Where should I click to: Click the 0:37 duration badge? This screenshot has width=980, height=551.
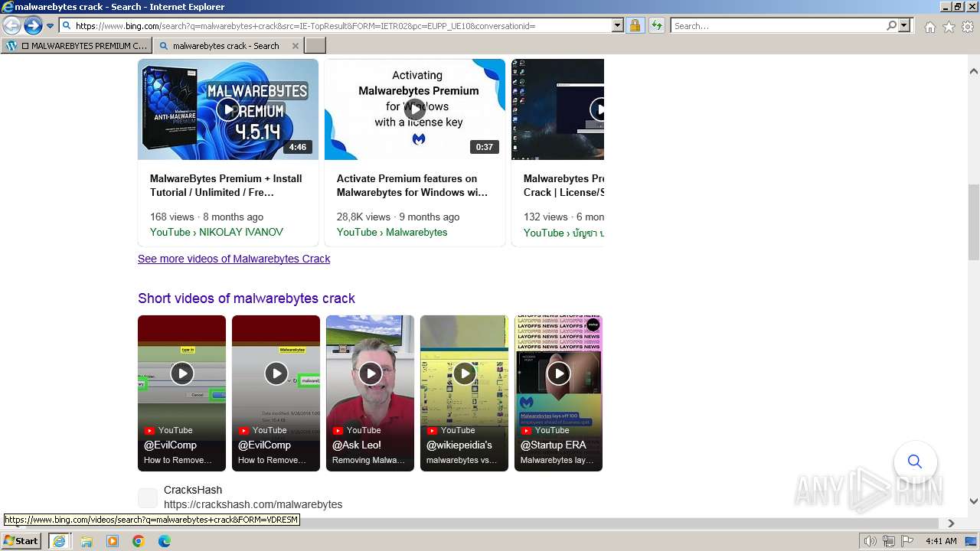(485, 147)
